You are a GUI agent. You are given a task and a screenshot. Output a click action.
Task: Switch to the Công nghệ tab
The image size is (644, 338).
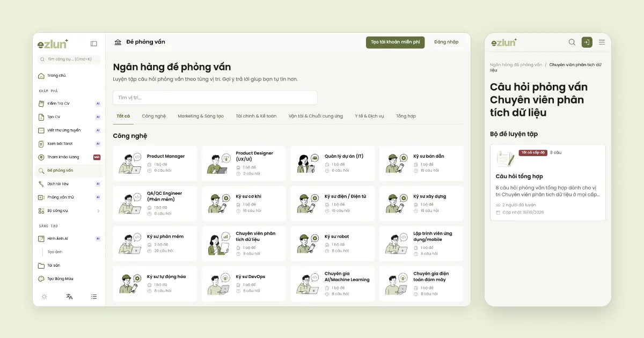[154, 116]
